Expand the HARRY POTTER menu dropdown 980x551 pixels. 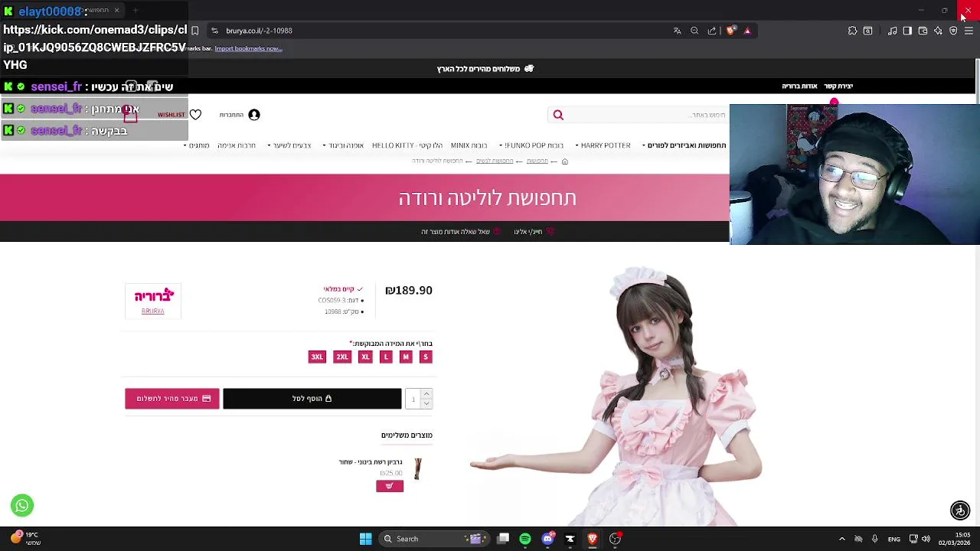[603, 145]
